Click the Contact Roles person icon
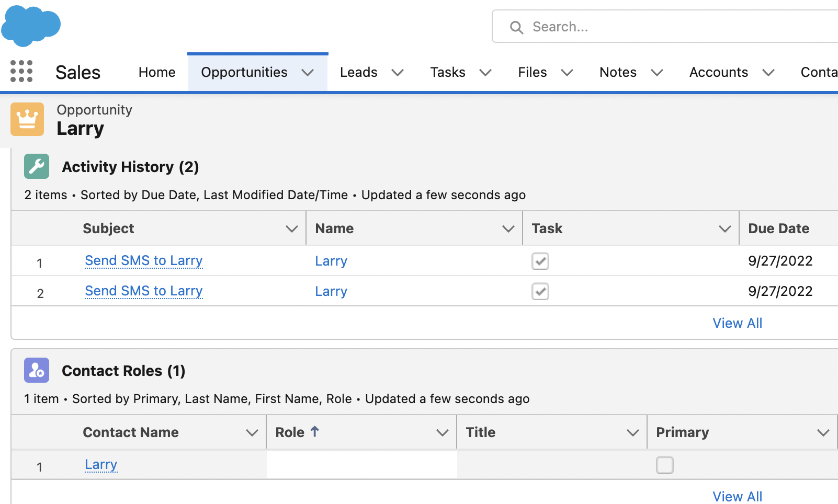 click(x=37, y=370)
